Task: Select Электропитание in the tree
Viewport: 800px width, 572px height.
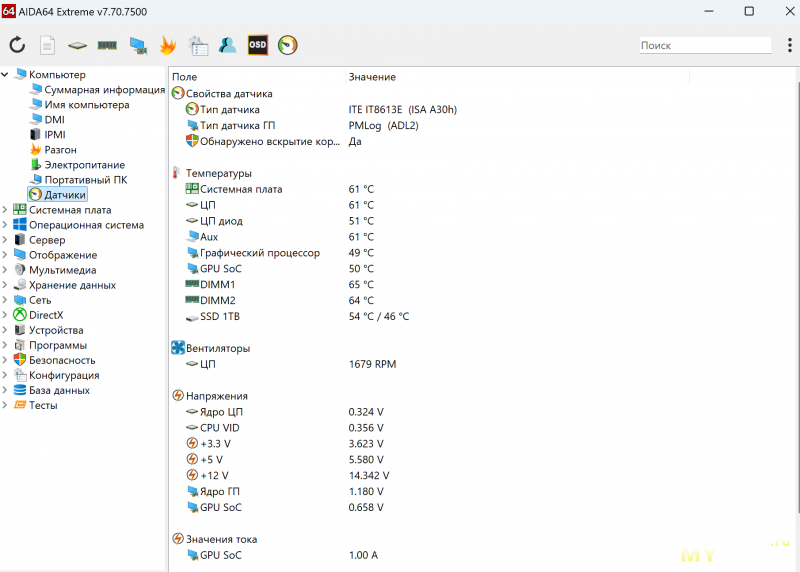Action: [x=77, y=165]
